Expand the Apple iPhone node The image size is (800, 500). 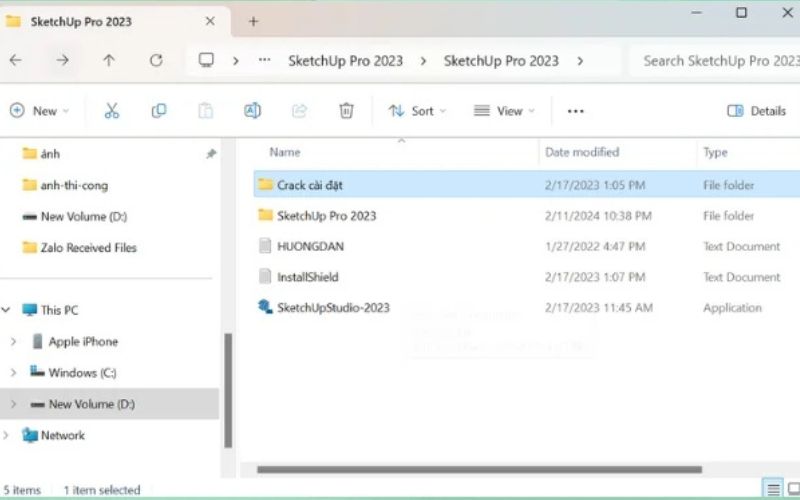pos(14,341)
